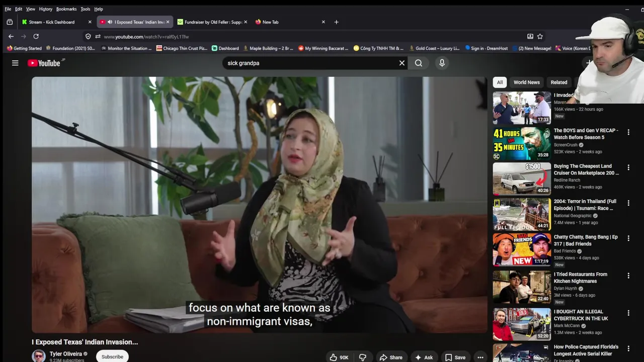This screenshot has width=644, height=362.
Task: Open site shield information icon in address bar
Action: click(x=88, y=36)
